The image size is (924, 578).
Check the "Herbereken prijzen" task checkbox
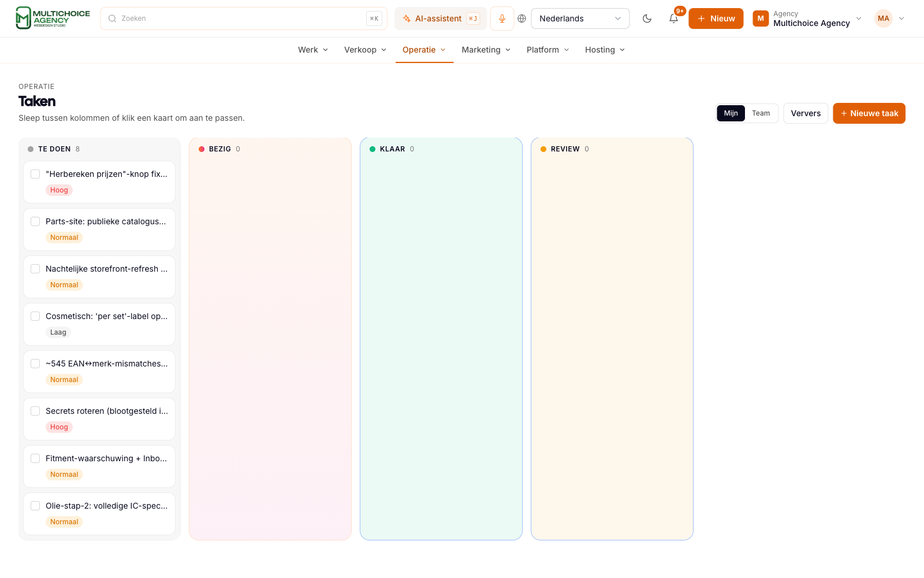35,174
